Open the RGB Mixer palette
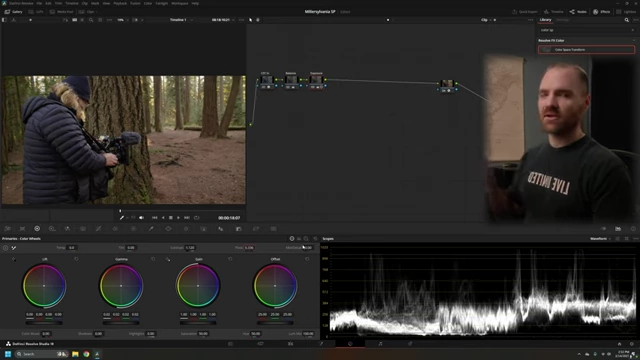Viewport: 640px width, 360px height. 67,229
